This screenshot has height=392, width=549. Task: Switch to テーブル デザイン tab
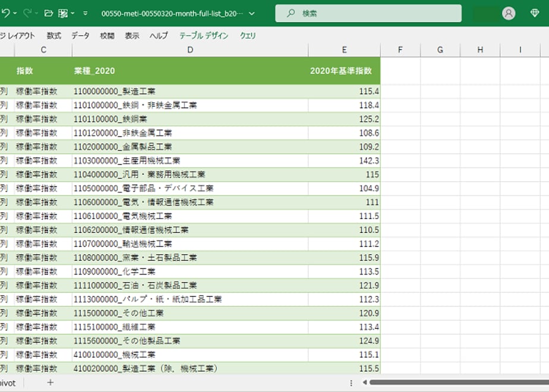[204, 36]
